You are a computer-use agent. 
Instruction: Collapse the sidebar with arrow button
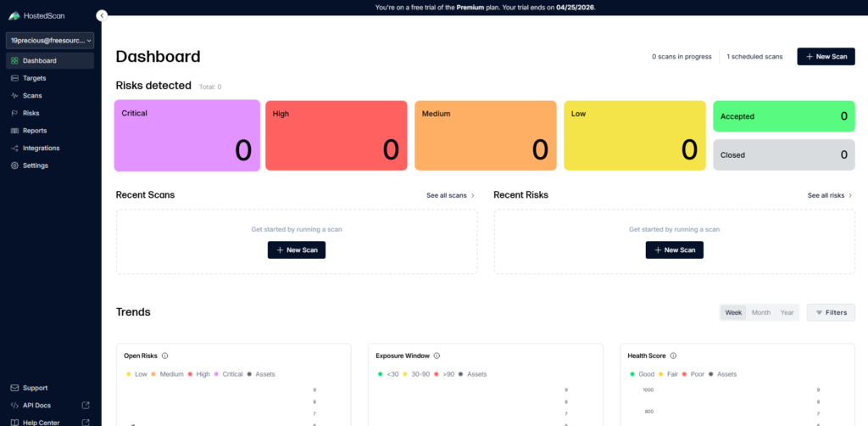point(102,15)
